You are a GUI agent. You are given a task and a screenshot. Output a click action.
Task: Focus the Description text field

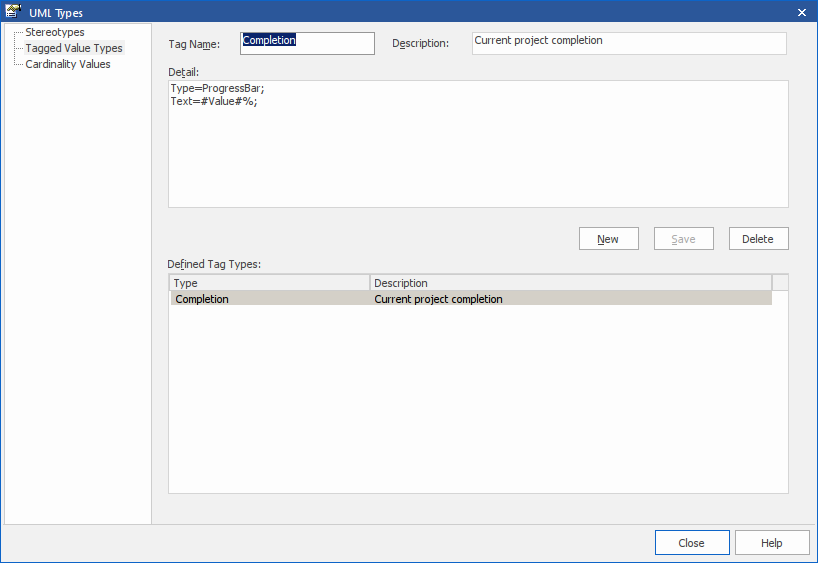pos(629,43)
